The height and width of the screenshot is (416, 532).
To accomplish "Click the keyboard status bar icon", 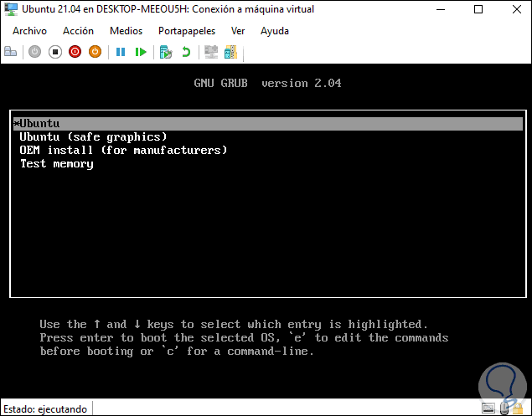I will pyautogui.click(x=488, y=408).
